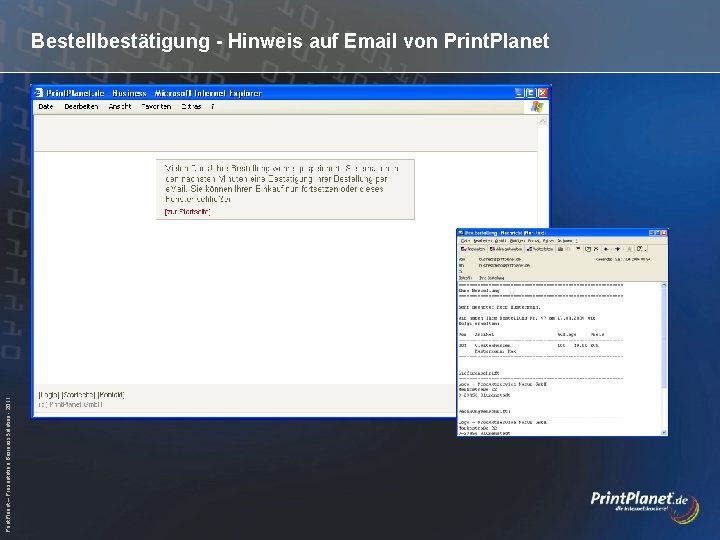Click the Internet Explorer page icon in title bar
This screenshot has height=540, width=720.
pos(39,93)
